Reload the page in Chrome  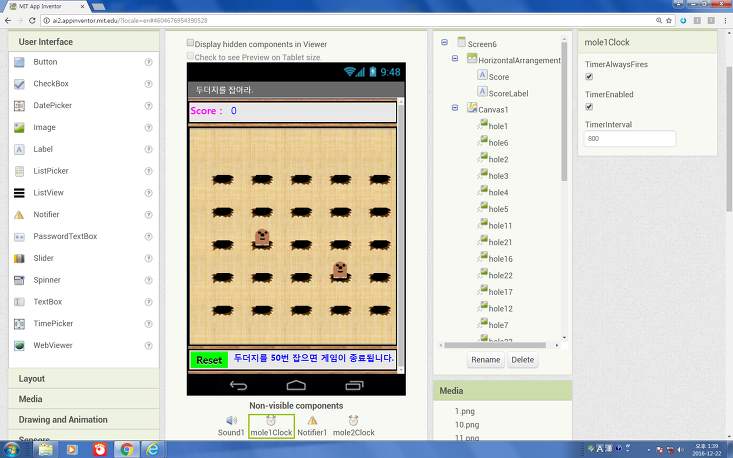tap(32, 21)
